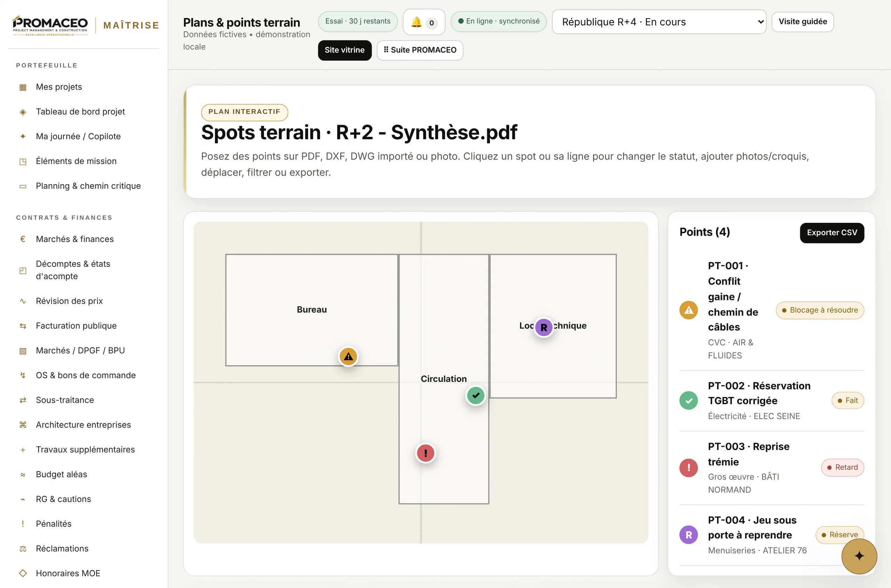
Task: Click the euro icon for Marchés & finances
Action: tap(23, 239)
